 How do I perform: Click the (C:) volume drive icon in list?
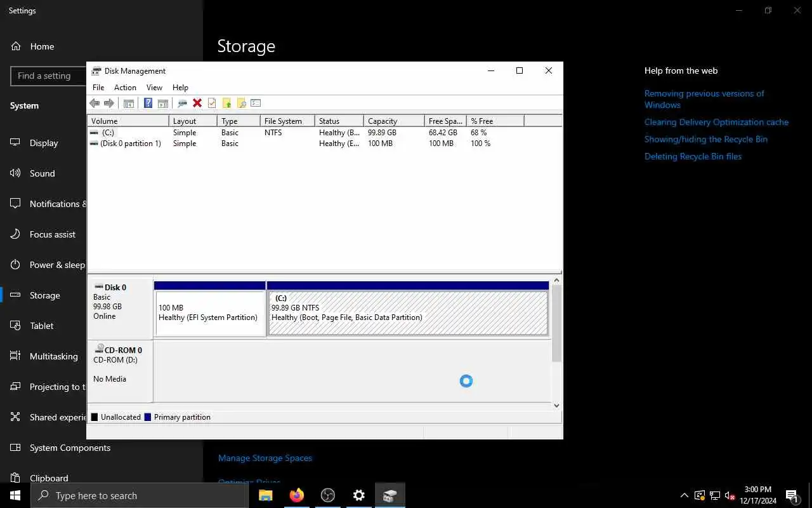click(95, 133)
